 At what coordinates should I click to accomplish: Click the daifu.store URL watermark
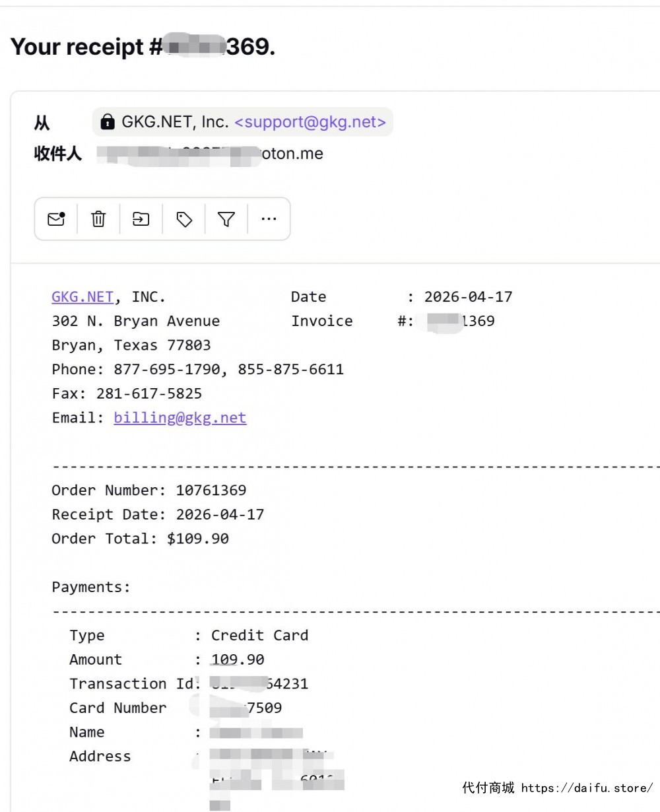tap(586, 788)
